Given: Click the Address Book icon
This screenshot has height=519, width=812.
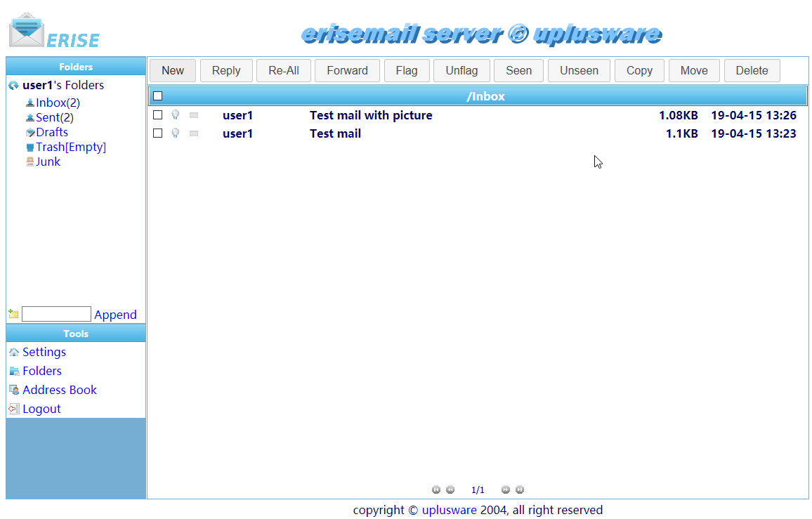Looking at the screenshot, I should (x=14, y=390).
